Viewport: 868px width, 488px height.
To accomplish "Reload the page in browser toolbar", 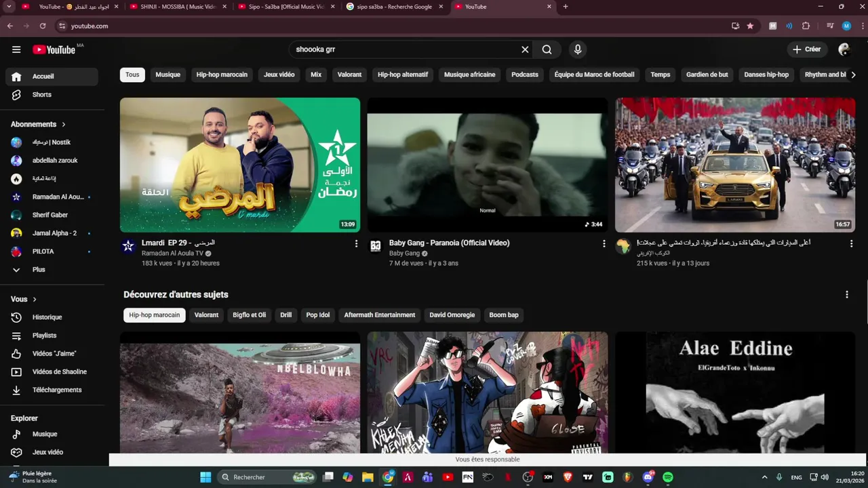I will pyautogui.click(x=43, y=26).
